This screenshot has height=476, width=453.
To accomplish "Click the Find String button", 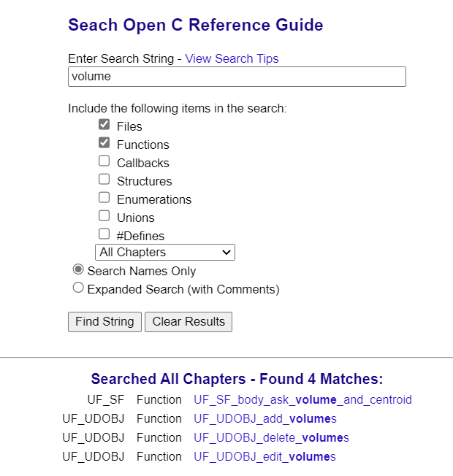I will (104, 322).
